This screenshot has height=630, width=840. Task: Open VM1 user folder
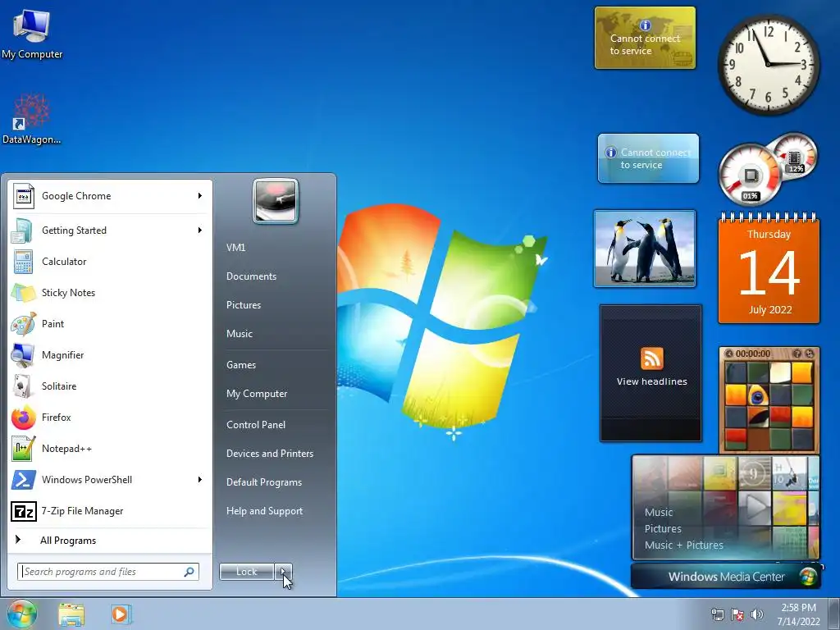pyautogui.click(x=235, y=248)
